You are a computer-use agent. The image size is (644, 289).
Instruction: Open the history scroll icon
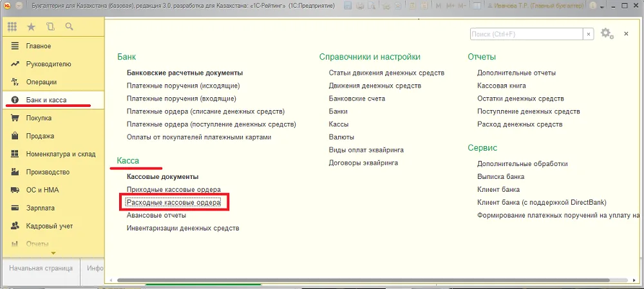[x=50, y=27]
